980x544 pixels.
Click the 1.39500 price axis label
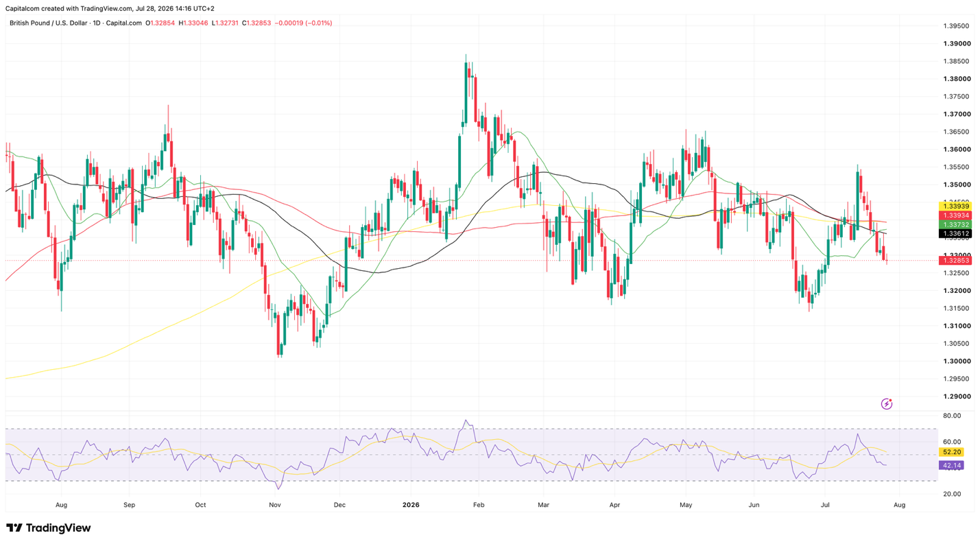pos(956,26)
